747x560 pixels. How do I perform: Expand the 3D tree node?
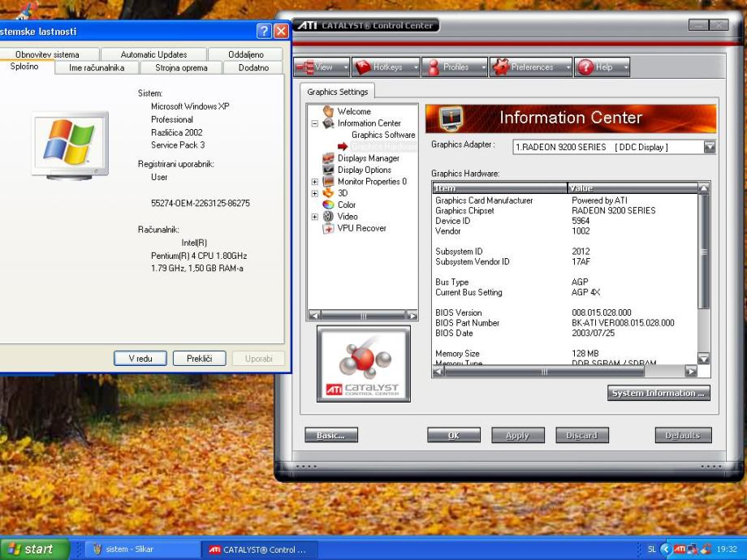click(314, 193)
